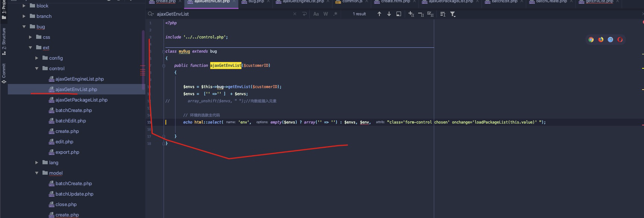Open Firefox browser preview icon
The height and width of the screenshot is (218, 644).
pyautogui.click(x=601, y=40)
